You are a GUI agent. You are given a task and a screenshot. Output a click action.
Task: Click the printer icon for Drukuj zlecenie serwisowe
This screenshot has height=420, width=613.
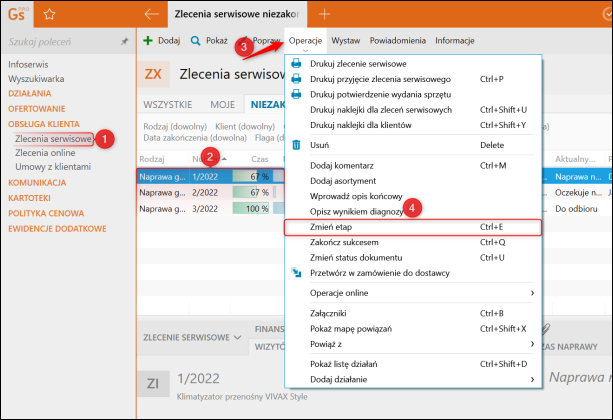pyautogui.click(x=296, y=63)
